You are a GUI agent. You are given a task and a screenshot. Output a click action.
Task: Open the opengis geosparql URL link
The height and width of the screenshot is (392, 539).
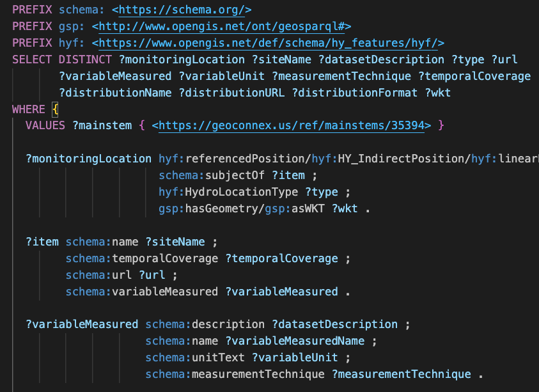pos(222,26)
